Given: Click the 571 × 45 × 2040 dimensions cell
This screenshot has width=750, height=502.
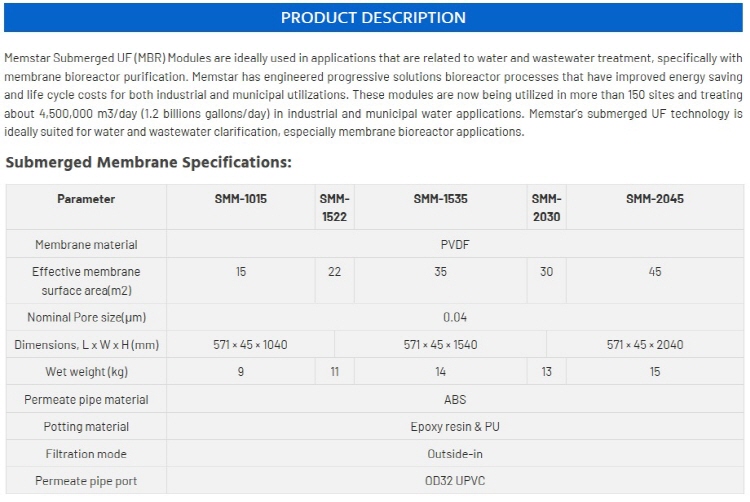Looking at the screenshot, I should point(645,345).
